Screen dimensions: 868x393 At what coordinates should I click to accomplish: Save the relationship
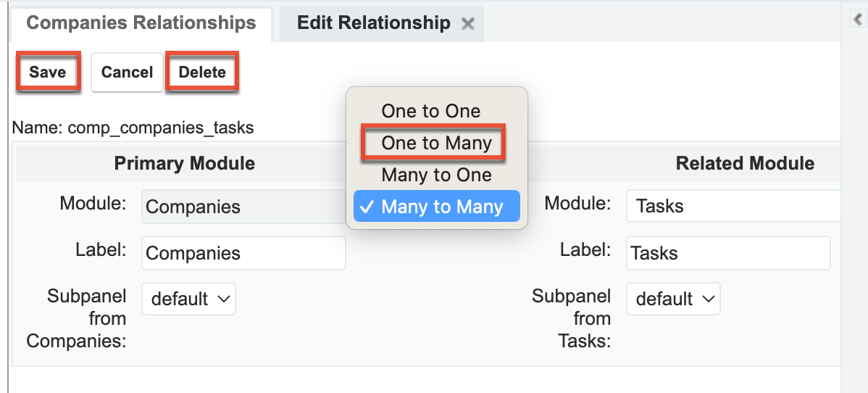point(48,72)
